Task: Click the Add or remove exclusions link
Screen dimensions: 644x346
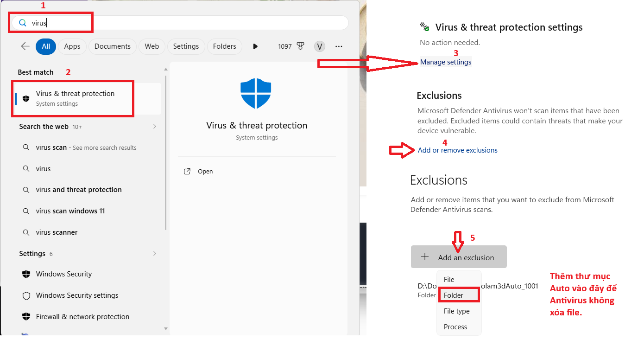Action: coord(458,150)
